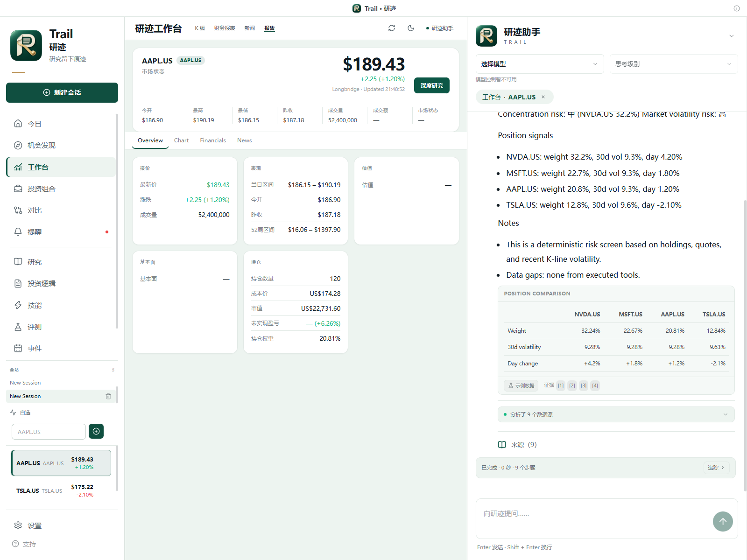This screenshot has width=747, height=560.
Task: Select 投资组合 portfolio sidebar item
Action: click(x=61, y=189)
